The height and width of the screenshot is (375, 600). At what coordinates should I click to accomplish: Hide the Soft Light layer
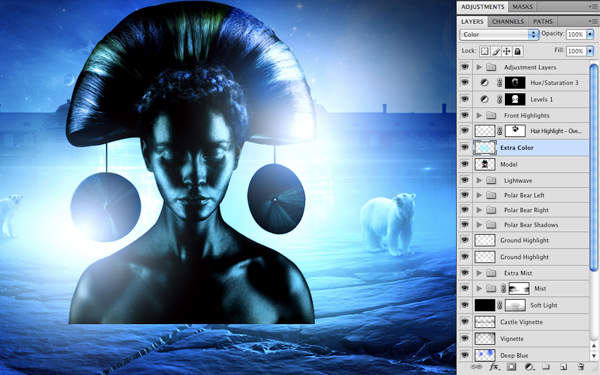[x=465, y=305]
